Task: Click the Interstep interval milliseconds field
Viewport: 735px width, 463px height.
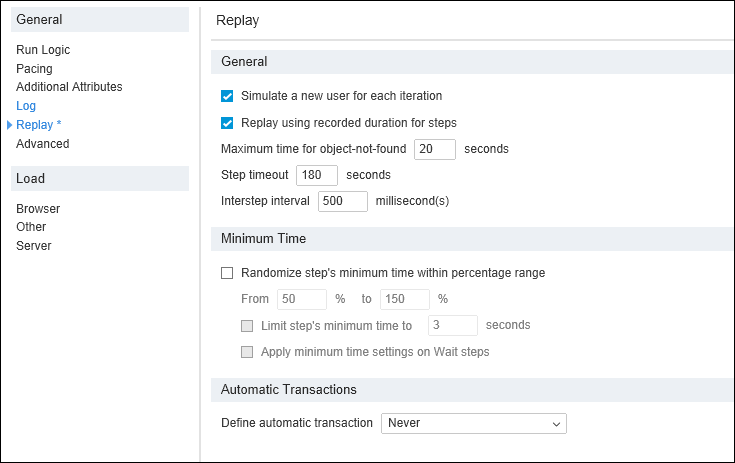Action: [x=343, y=202]
